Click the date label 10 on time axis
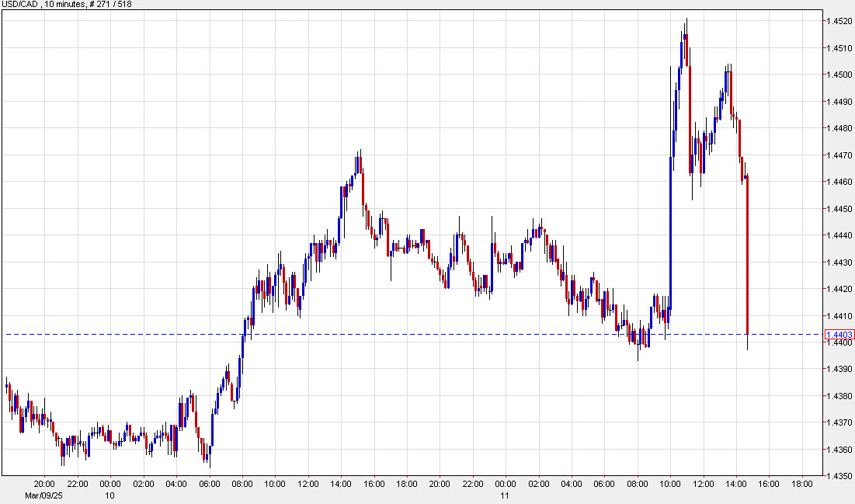 tap(110, 495)
